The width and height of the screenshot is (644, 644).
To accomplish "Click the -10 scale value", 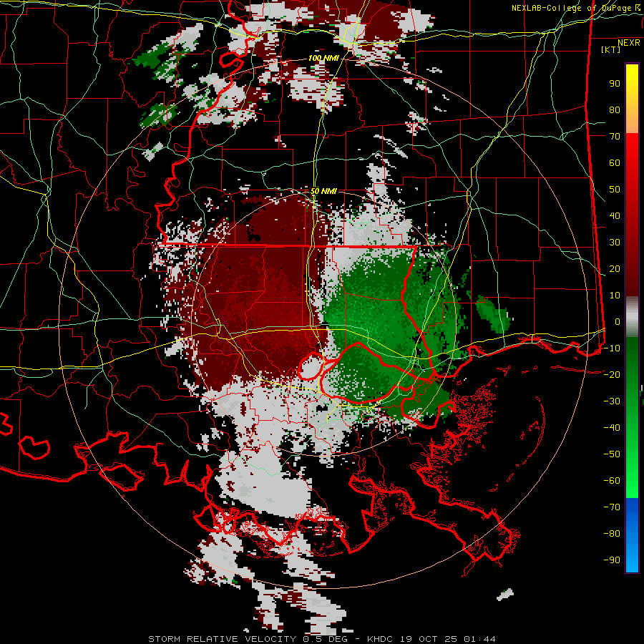I will (612, 348).
